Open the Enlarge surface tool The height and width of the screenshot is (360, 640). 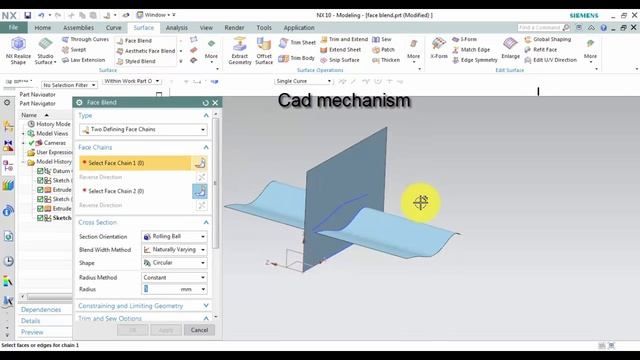point(510,48)
